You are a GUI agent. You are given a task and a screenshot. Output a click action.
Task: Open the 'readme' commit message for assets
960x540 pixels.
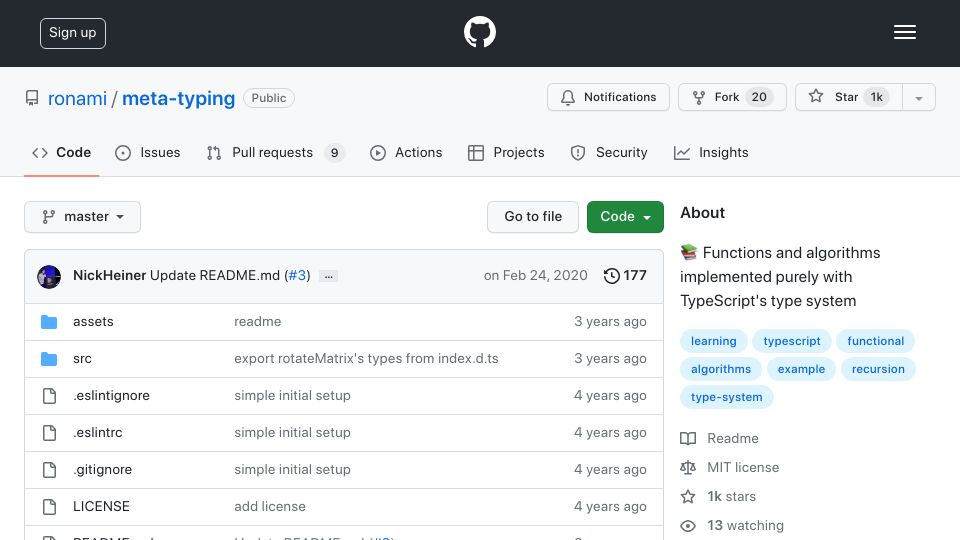click(x=257, y=321)
